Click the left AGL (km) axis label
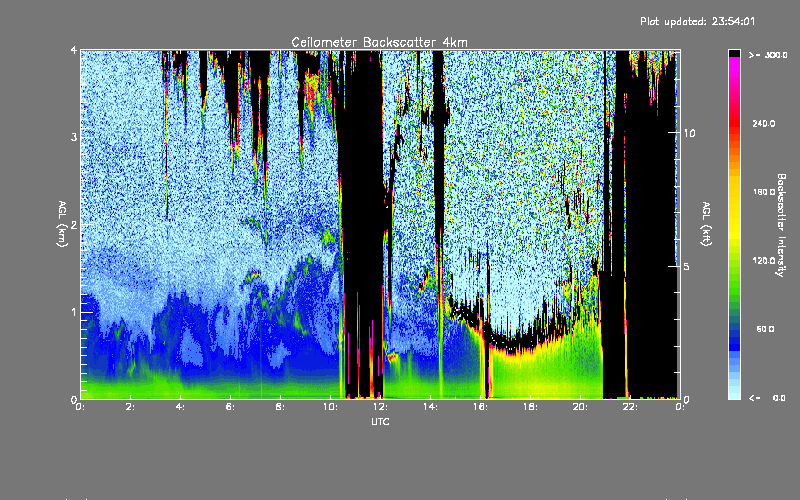This screenshot has width=800, height=500. (63, 224)
